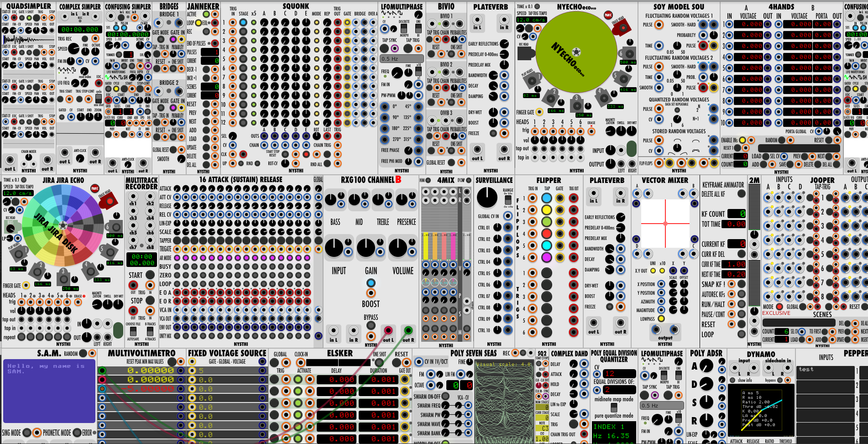Hit the PANIC button on Jira Jira Echo
868x444 pixels.
tap(95, 188)
